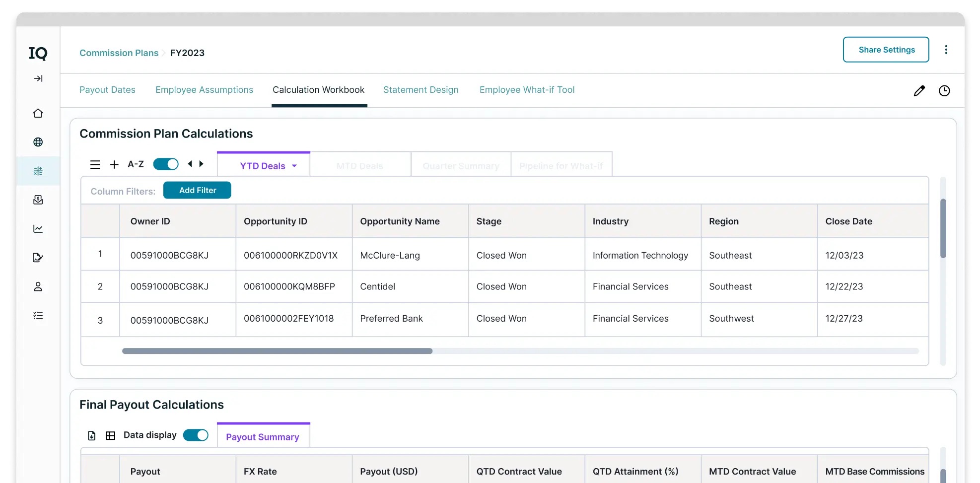Click the Share Settings button
The width and height of the screenshot is (980, 483).
(x=886, y=50)
